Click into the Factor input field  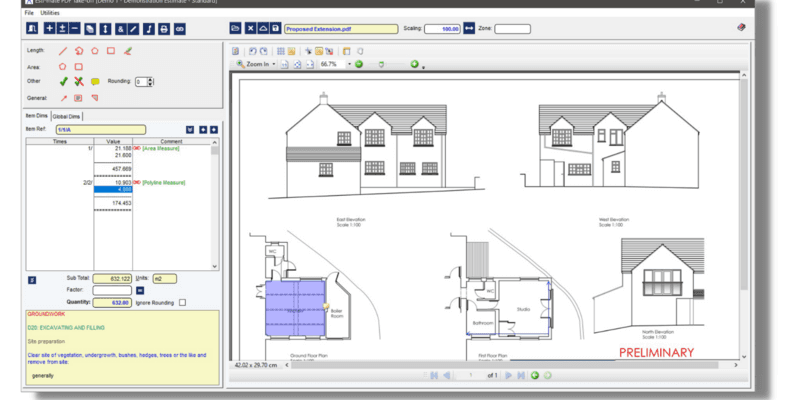click(112, 290)
